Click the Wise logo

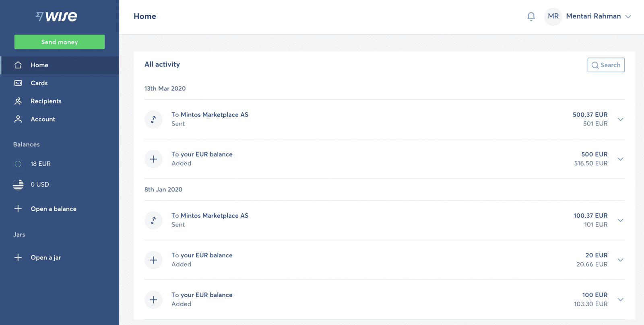[56, 16]
